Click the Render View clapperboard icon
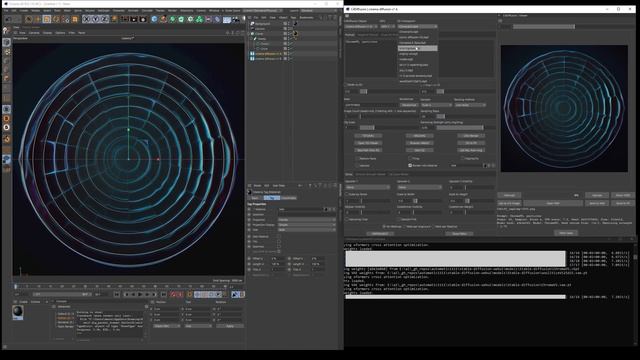Image resolution: width=640 pixels, height=360 pixels. 124,19
